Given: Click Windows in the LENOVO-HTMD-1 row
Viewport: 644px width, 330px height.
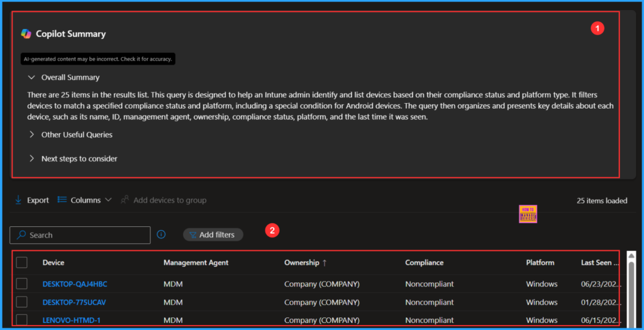Looking at the screenshot, I should (x=541, y=320).
